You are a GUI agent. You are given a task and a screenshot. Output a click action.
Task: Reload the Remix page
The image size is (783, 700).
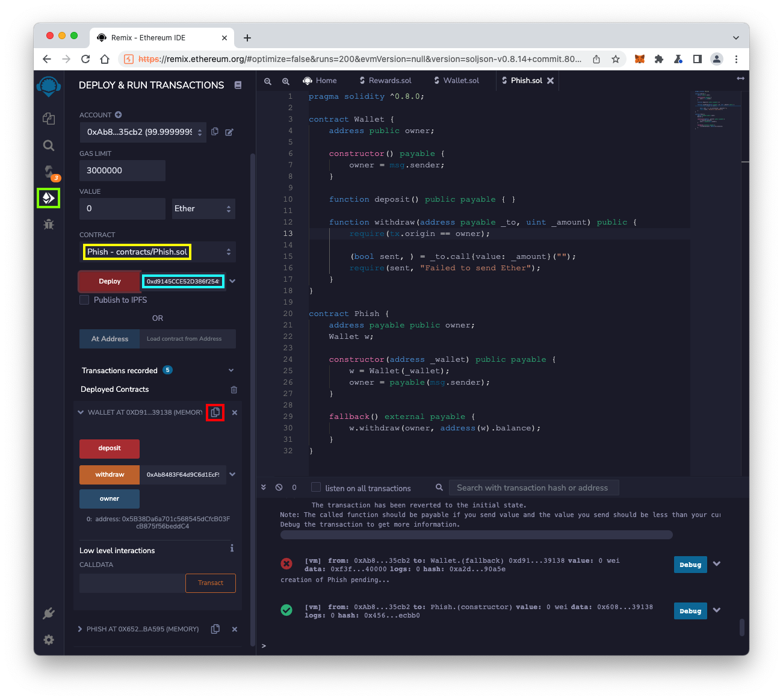tap(85, 59)
